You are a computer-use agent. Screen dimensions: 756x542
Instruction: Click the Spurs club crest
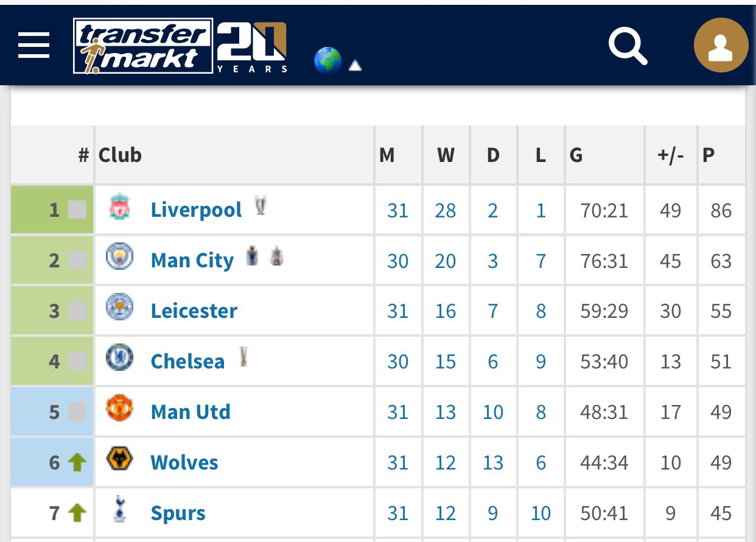coord(119,510)
